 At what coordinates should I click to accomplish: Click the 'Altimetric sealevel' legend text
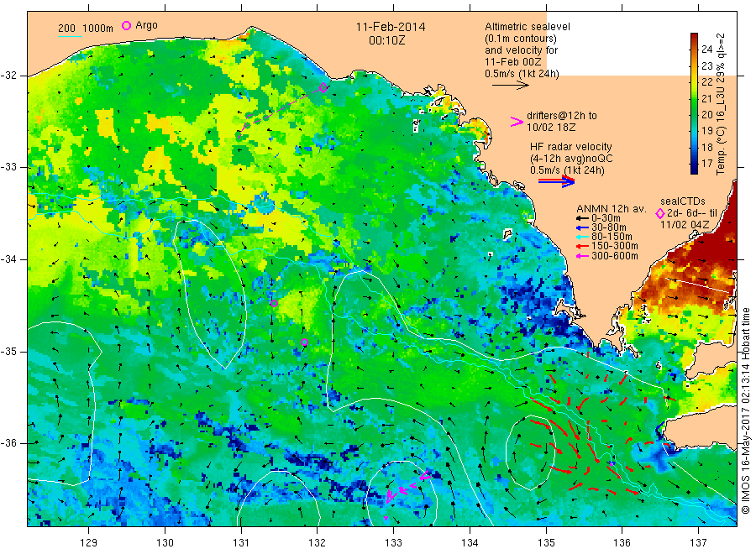click(x=528, y=27)
